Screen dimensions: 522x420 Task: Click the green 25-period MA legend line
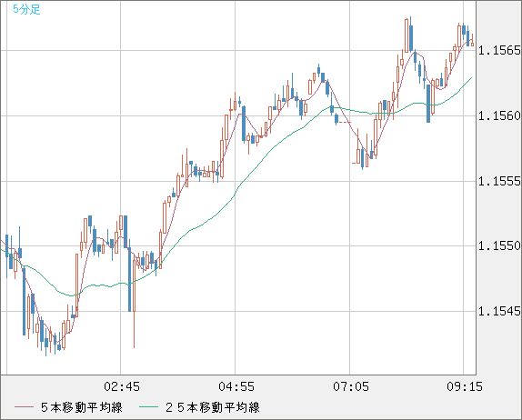(148, 407)
